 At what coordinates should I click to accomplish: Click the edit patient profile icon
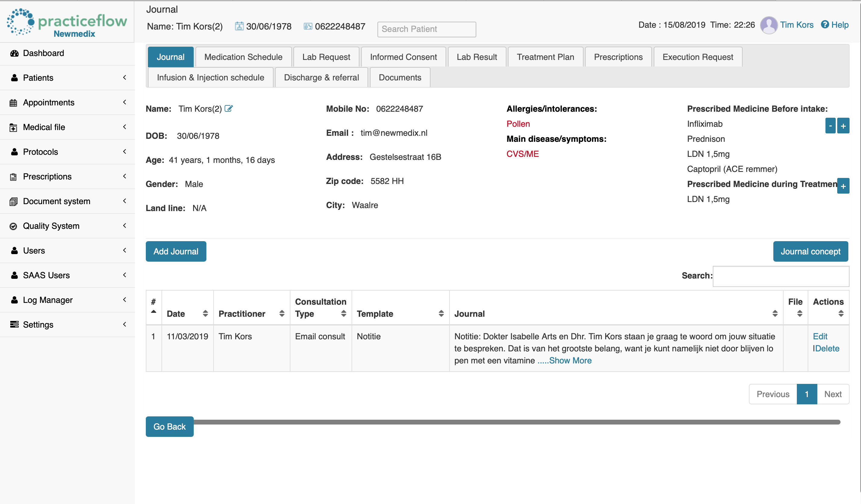tap(230, 109)
